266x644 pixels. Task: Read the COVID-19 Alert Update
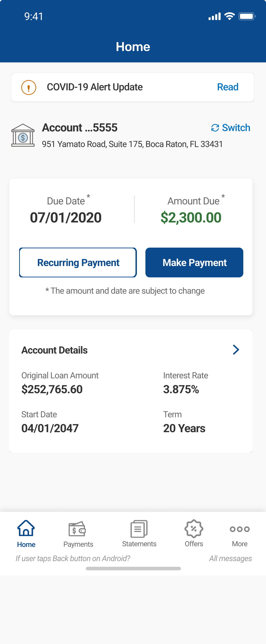coord(227,87)
